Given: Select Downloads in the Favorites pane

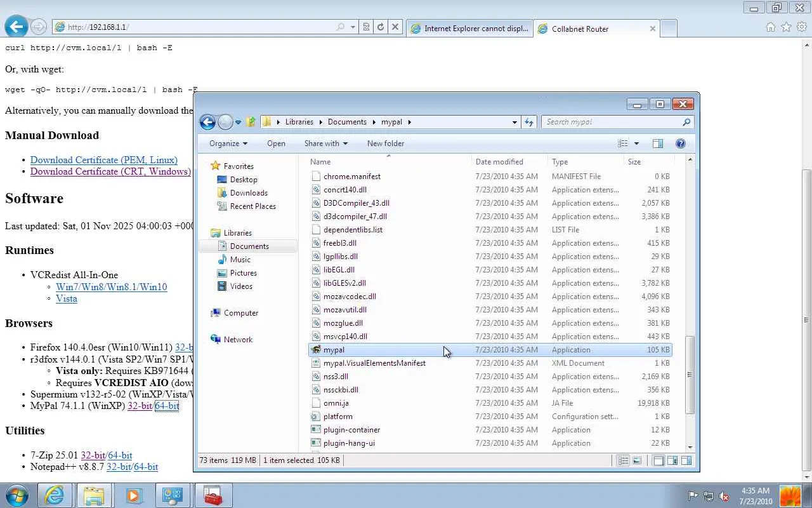Looking at the screenshot, I should coord(249,193).
